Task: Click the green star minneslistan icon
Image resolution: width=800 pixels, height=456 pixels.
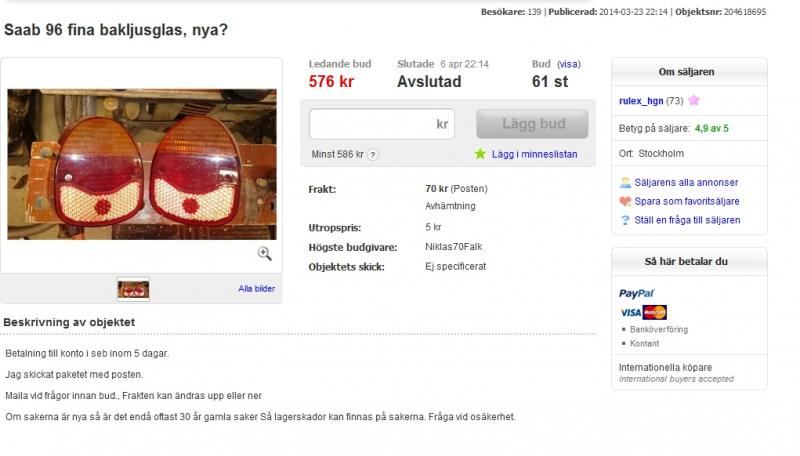Action: 480,154
